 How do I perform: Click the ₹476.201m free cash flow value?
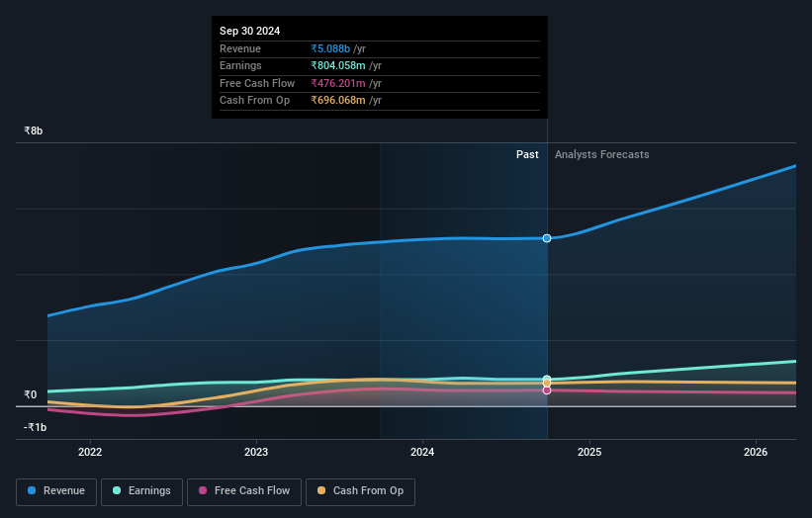[x=338, y=83]
